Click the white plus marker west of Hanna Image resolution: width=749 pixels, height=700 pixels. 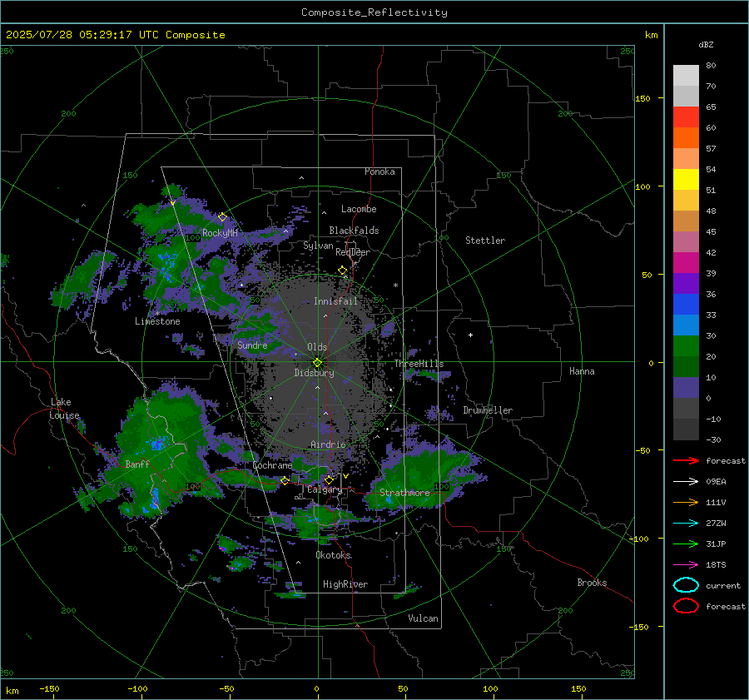pyautogui.click(x=470, y=335)
